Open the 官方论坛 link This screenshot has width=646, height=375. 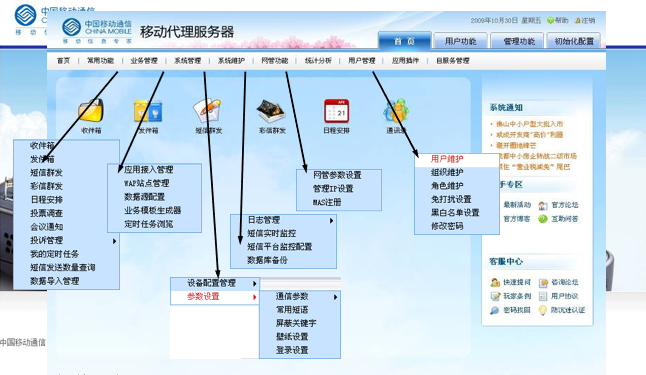pos(565,205)
